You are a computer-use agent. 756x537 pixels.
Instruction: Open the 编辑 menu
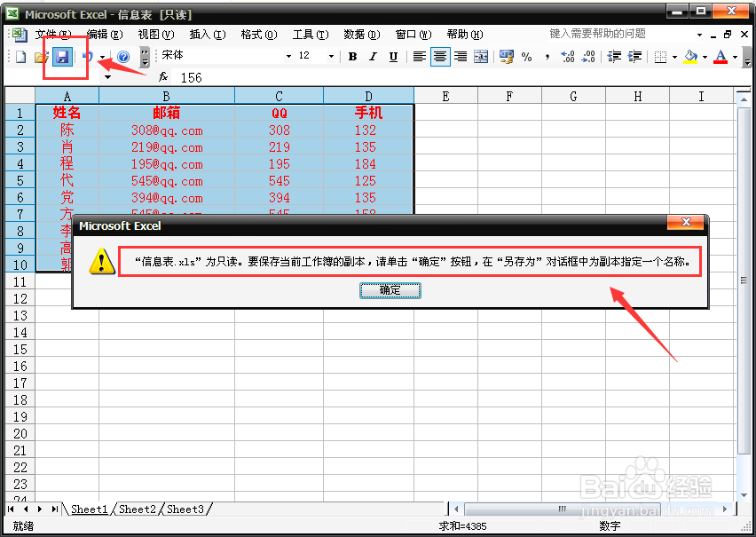point(105,35)
